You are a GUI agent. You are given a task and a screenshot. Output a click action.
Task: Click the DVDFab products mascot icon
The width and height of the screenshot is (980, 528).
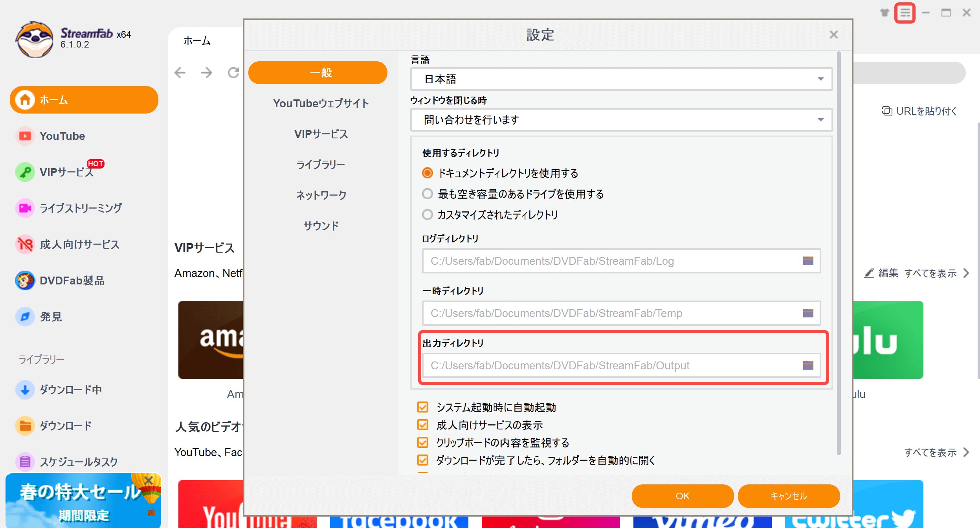(25, 280)
